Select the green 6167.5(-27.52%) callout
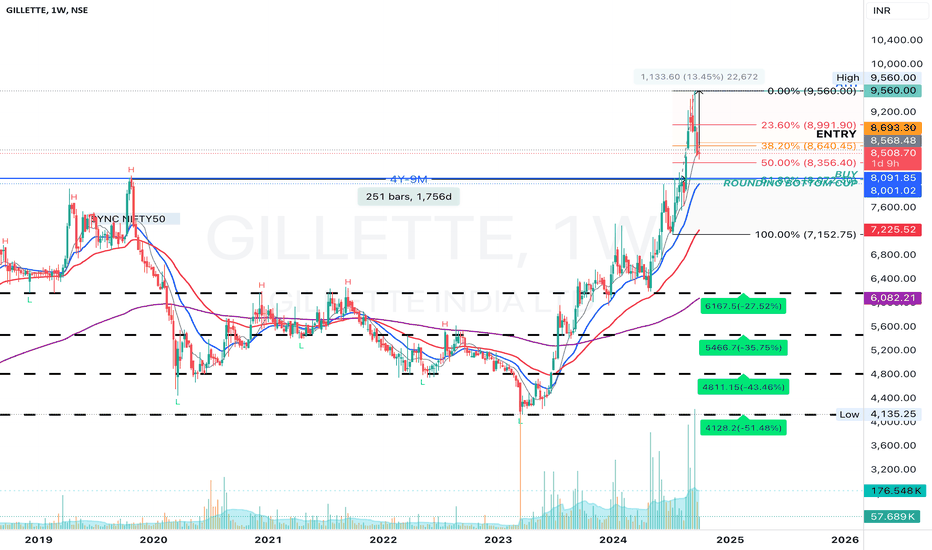This screenshot has width=932, height=550. pos(743,306)
